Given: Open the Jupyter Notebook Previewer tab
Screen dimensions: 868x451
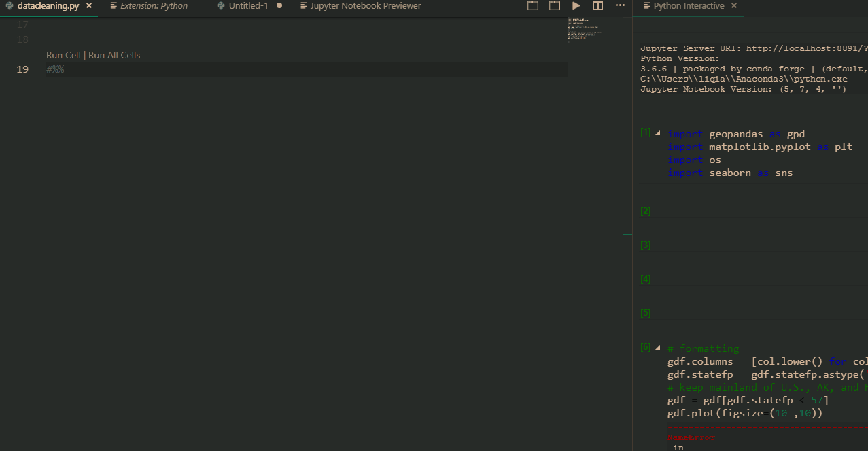Looking at the screenshot, I should tap(366, 6).
